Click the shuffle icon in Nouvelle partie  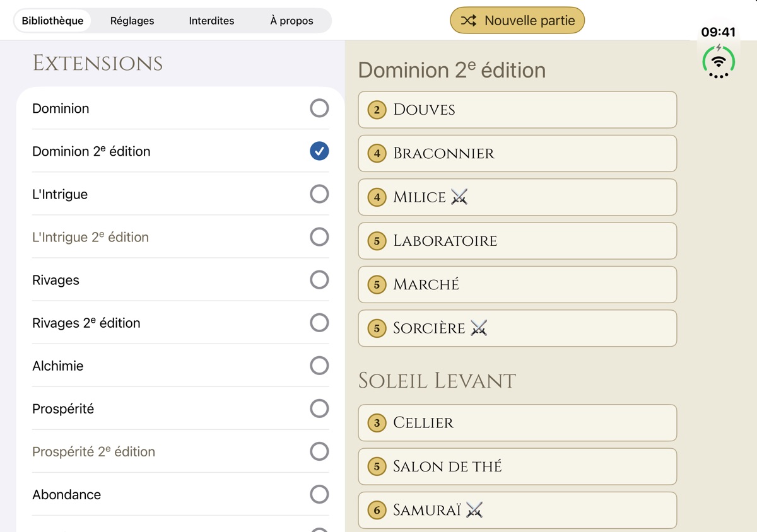pos(468,21)
